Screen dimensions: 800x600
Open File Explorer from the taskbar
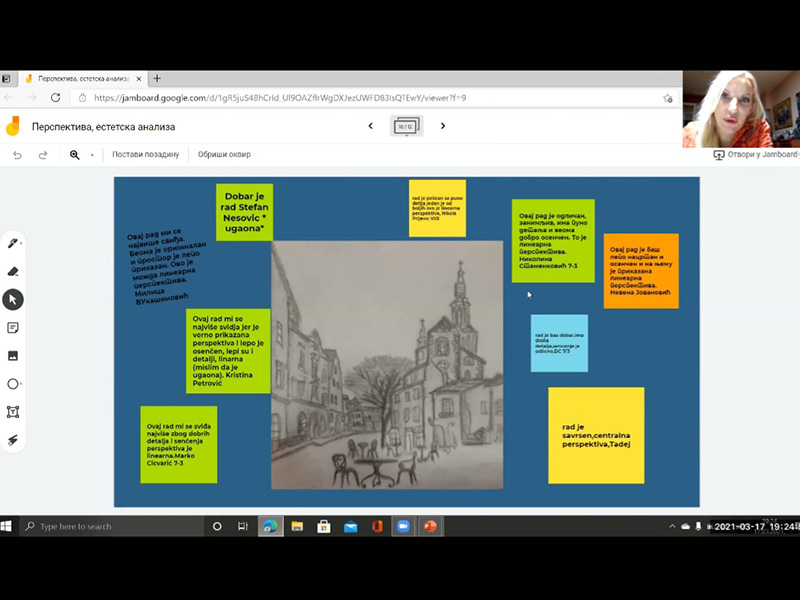297,526
